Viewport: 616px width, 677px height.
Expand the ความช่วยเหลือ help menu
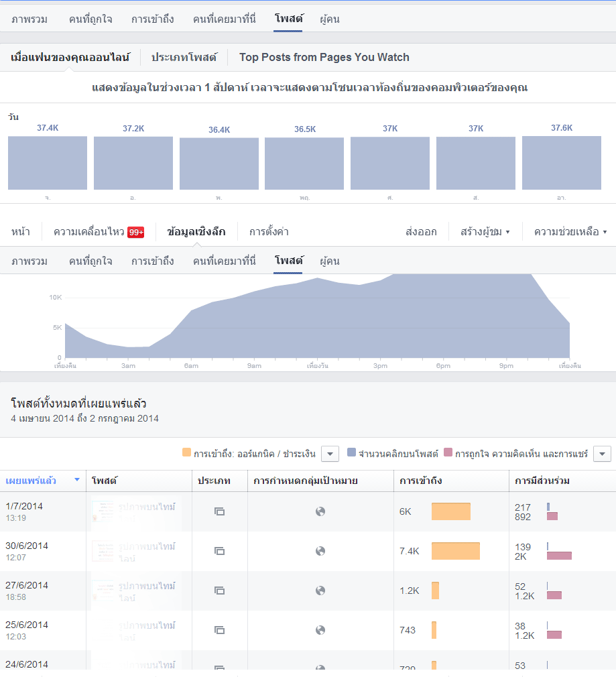pos(570,232)
